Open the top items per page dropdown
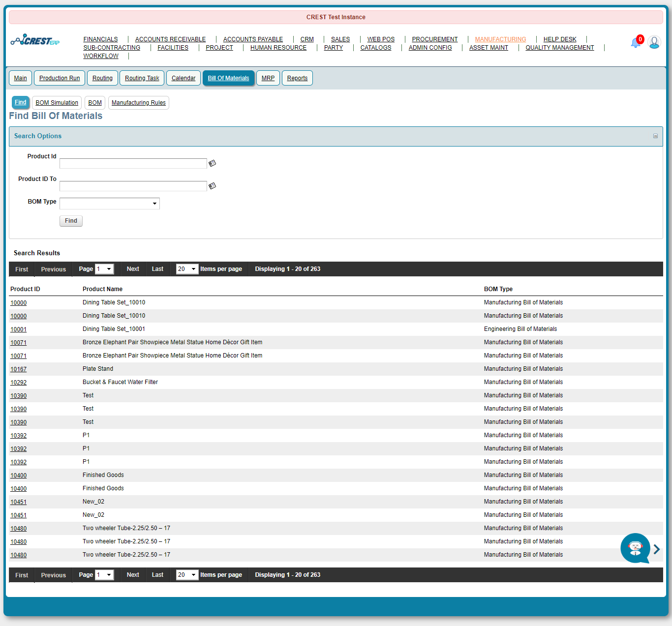 click(x=187, y=269)
